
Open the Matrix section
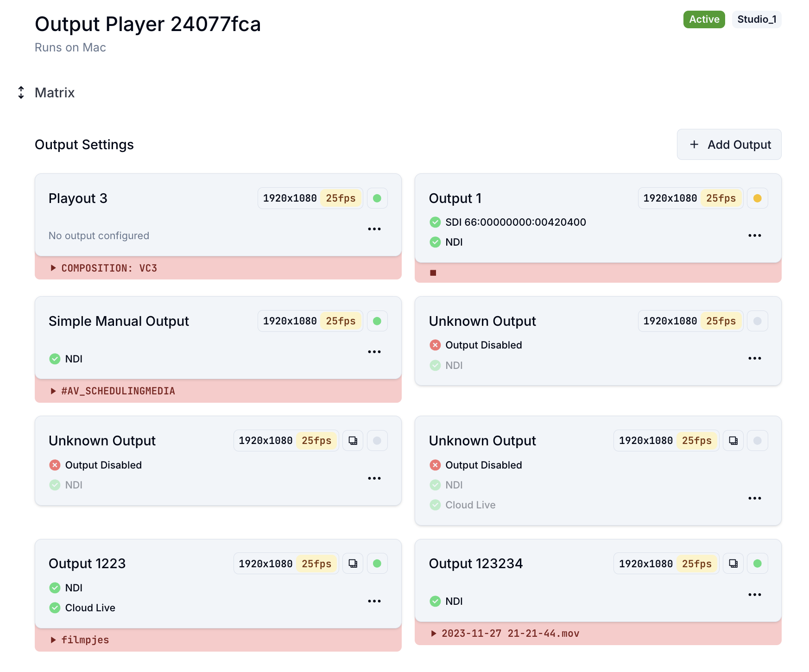pos(55,93)
